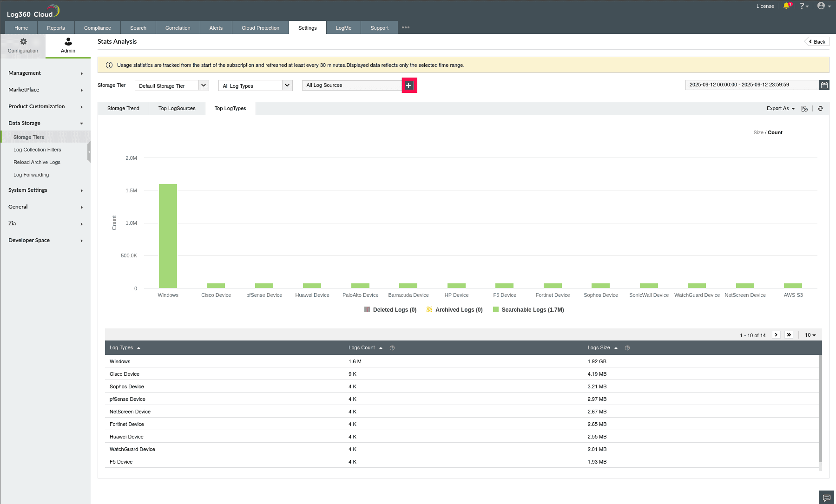836x504 pixels.
Task: Switch chart metric to Count
Action: (775, 133)
